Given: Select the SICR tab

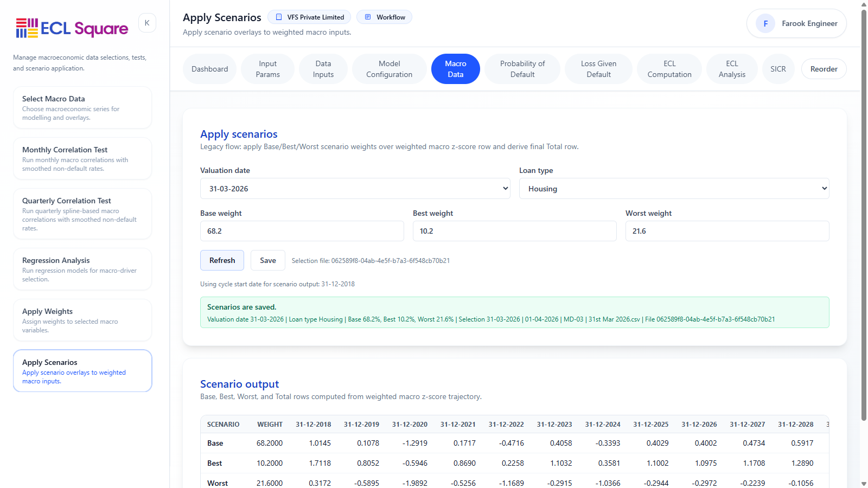Looking at the screenshot, I should (778, 69).
